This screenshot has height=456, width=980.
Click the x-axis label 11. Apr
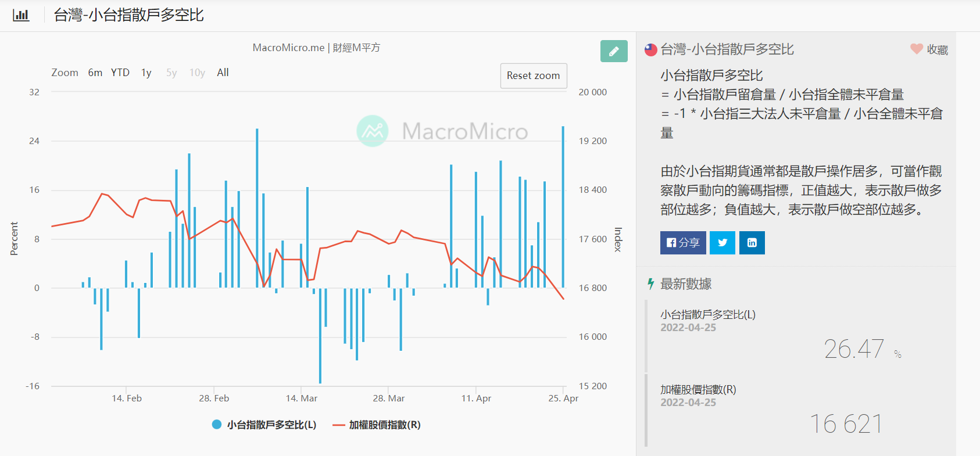[x=476, y=398]
